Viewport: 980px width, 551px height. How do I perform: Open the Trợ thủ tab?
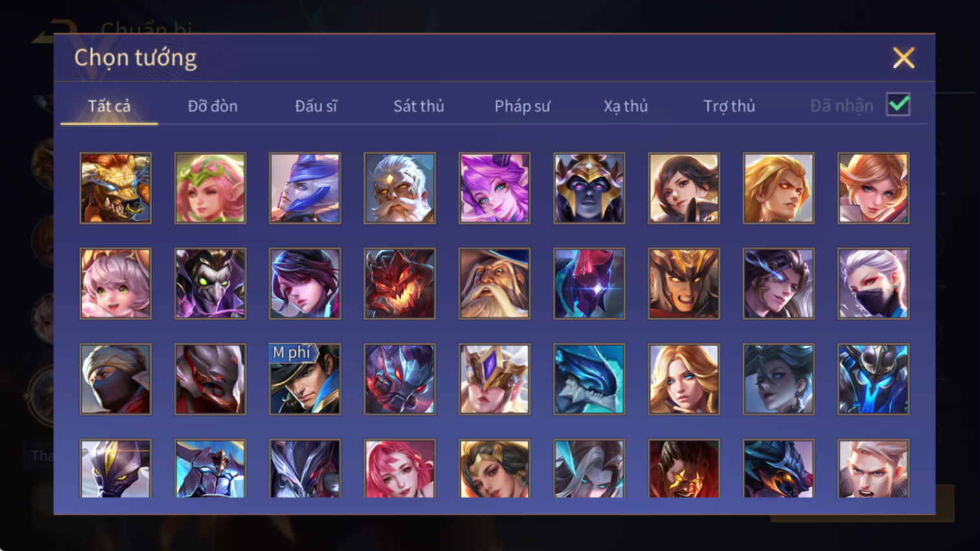click(x=729, y=106)
